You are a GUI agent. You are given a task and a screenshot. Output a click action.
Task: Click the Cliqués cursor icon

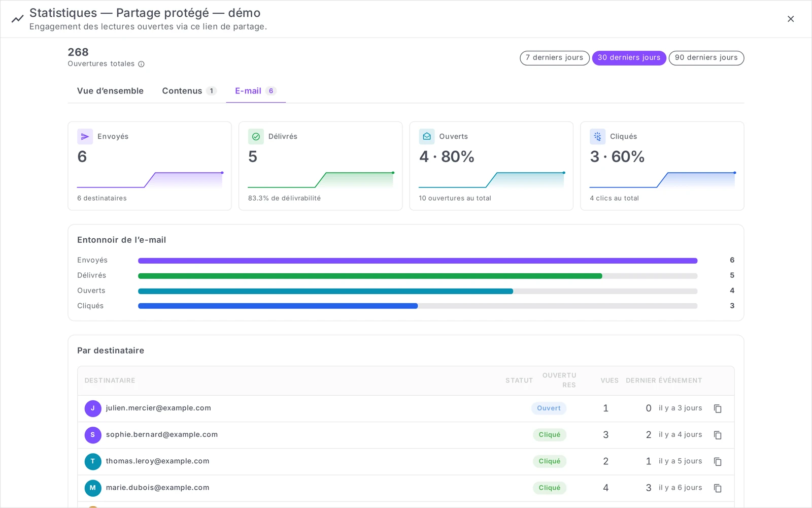coord(597,137)
